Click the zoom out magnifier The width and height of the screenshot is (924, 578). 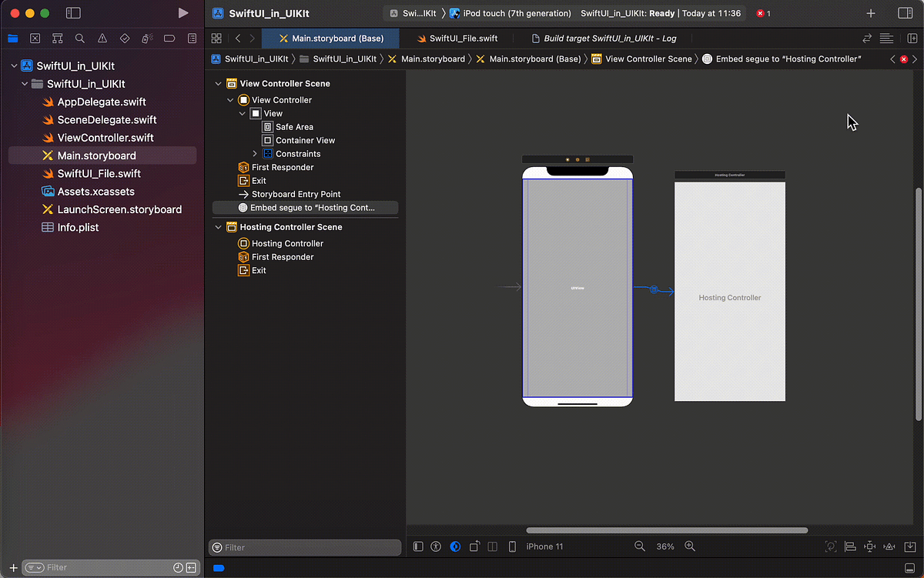tap(640, 546)
